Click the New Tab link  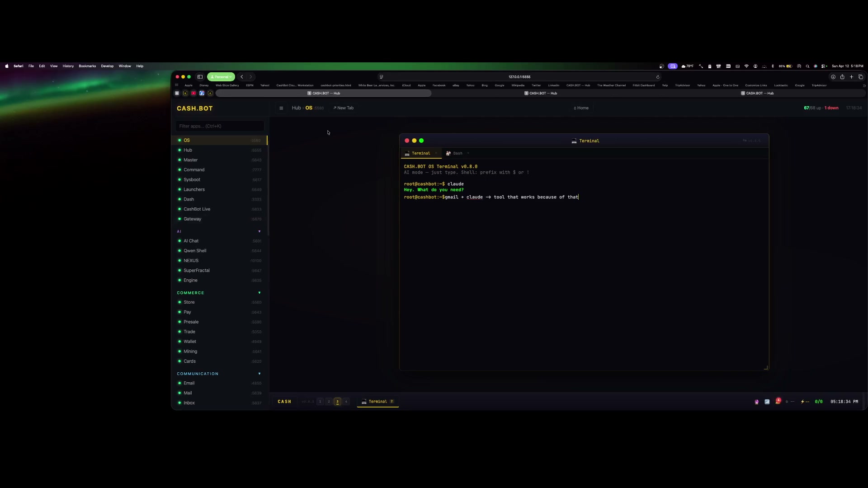click(x=344, y=108)
